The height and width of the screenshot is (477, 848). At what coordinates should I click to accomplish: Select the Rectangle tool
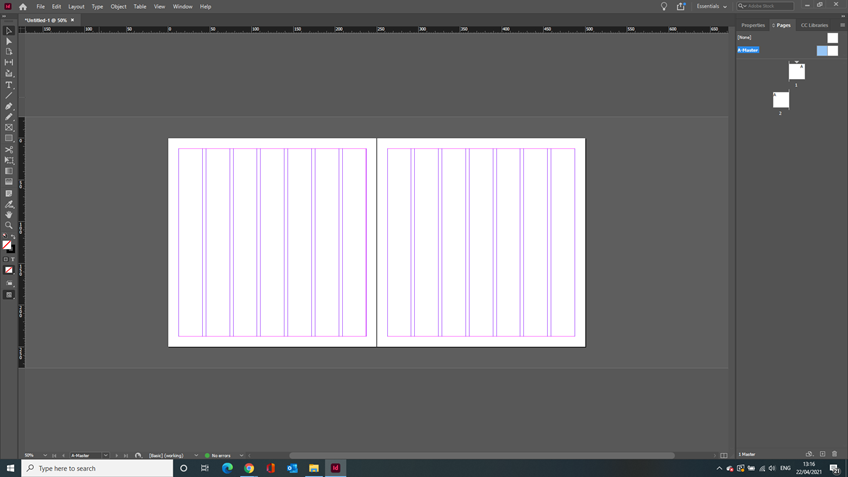click(x=9, y=138)
